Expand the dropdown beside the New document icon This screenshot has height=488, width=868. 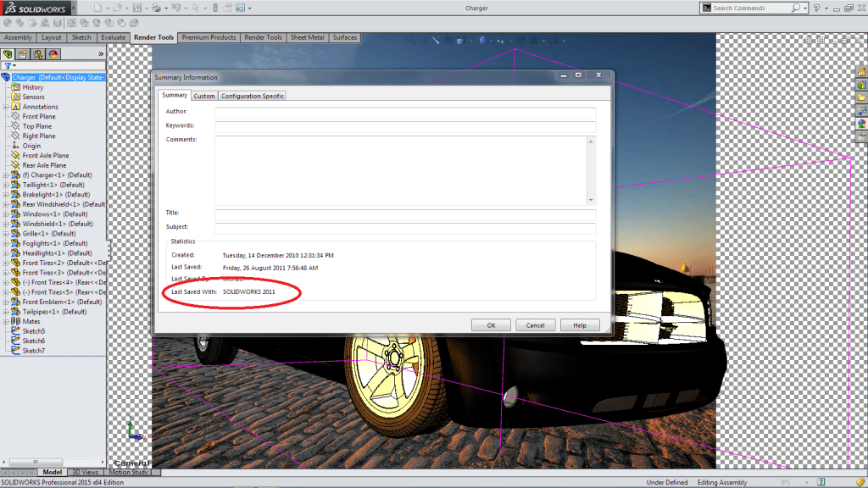pos(107,8)
